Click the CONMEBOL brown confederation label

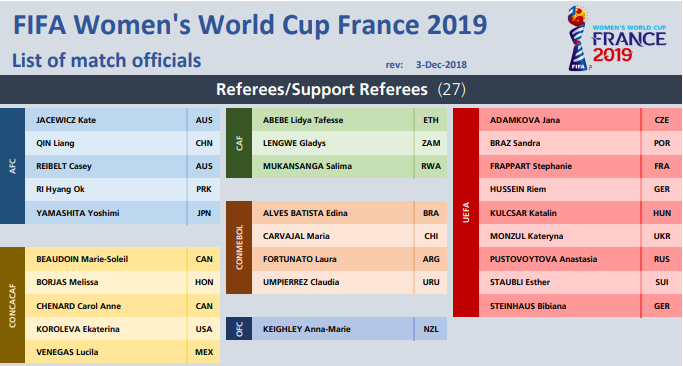pos(239,247)
